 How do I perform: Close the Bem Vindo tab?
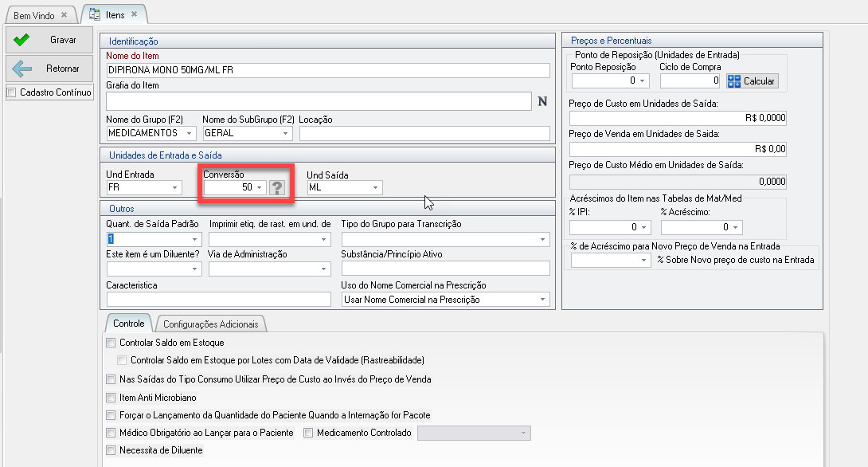[x=65, y=15]
